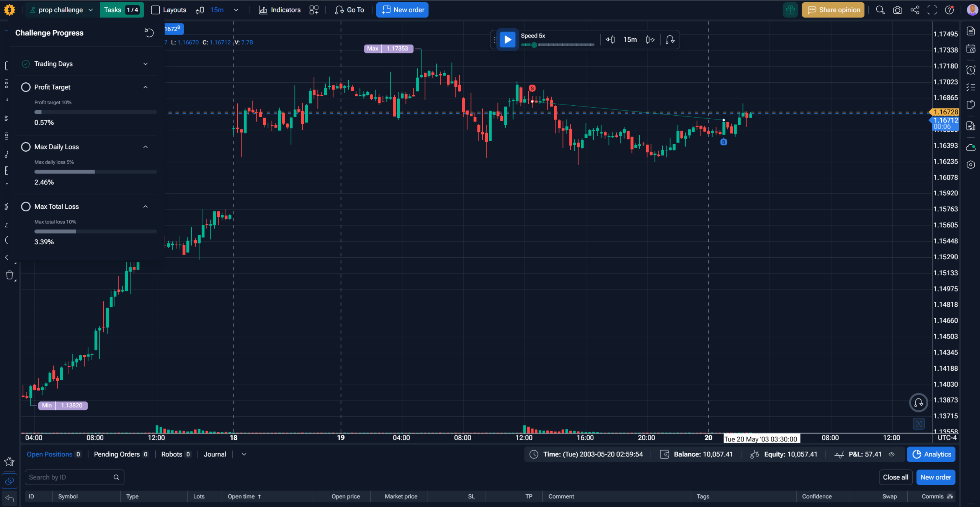The width and height of the screenshot is (980, 507).
Task: Click the Share opinion button
Action: [x=833, y=10]
